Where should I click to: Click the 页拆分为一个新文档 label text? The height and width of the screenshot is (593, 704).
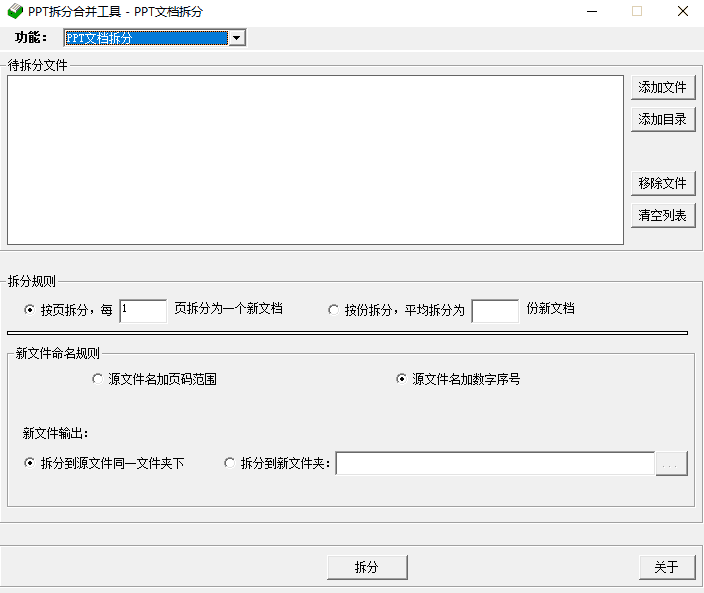(228, 309)
